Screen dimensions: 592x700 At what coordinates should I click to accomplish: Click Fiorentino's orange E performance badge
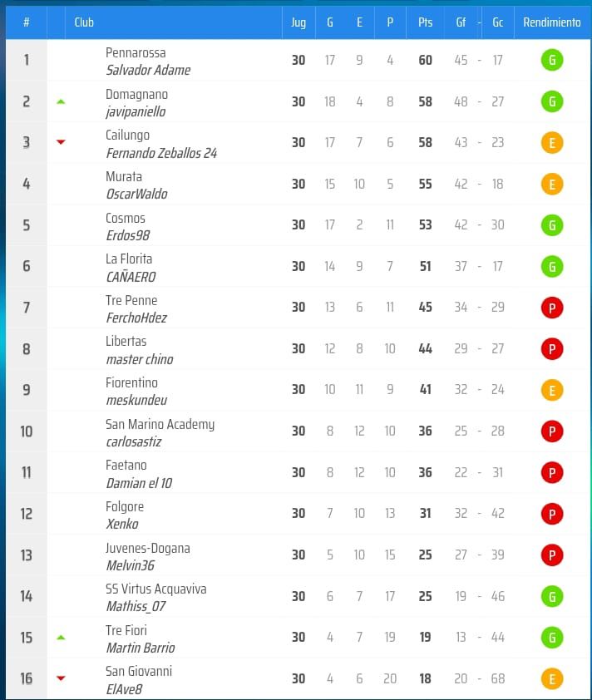[x=551, y=390]
